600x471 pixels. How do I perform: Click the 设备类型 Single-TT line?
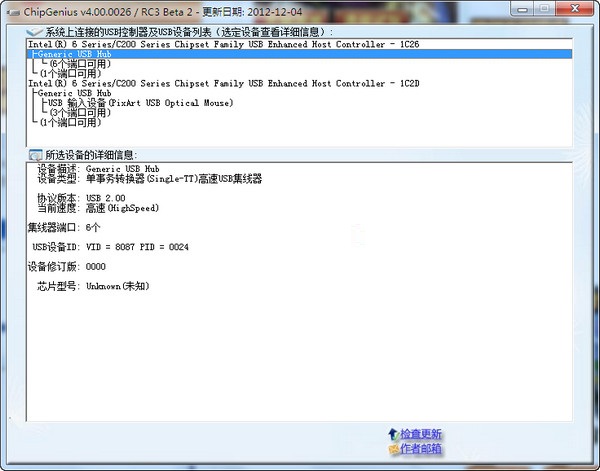[150, 179]
